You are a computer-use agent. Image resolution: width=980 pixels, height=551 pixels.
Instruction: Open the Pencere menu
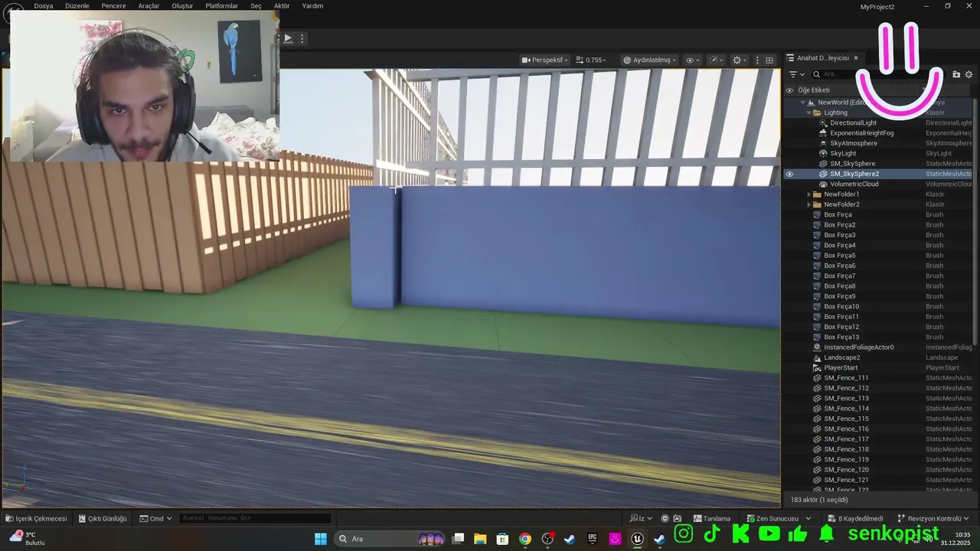pyautogui.click(x=113, y=5)
